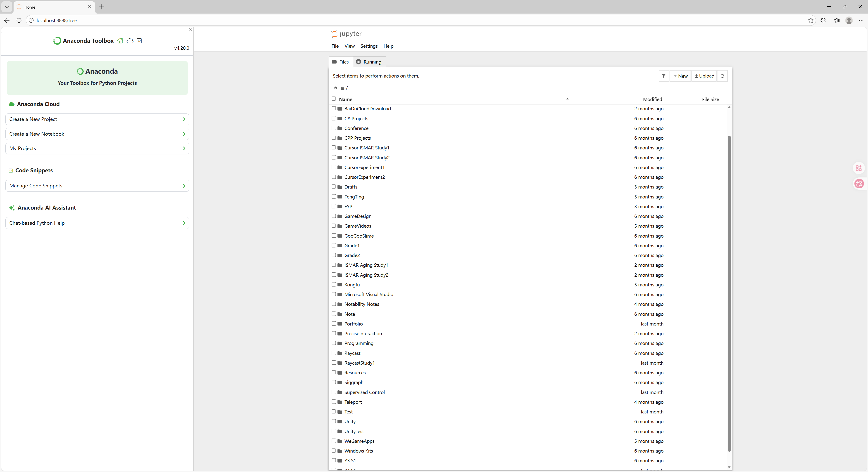Image resolution: width=868 pixels, height=472 pixels.
Task: Open the browser extensions puzzle icon
Action: (x=823, y=20)
